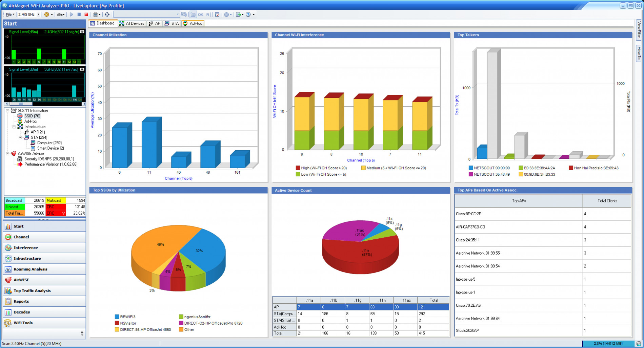This screenshot has height=348, width=644.
Task: Collapse the STA (294) tree node
Action: point(20,137)
